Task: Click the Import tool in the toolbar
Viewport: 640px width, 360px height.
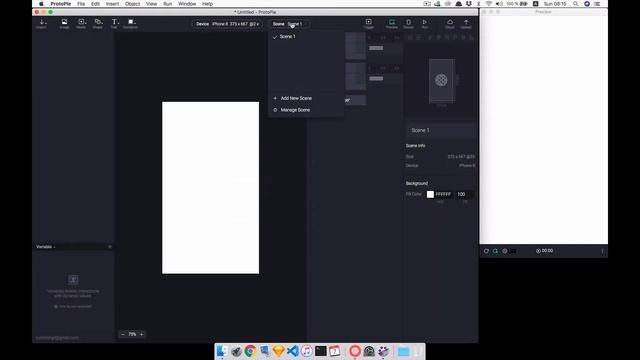Action: point(42,24)
